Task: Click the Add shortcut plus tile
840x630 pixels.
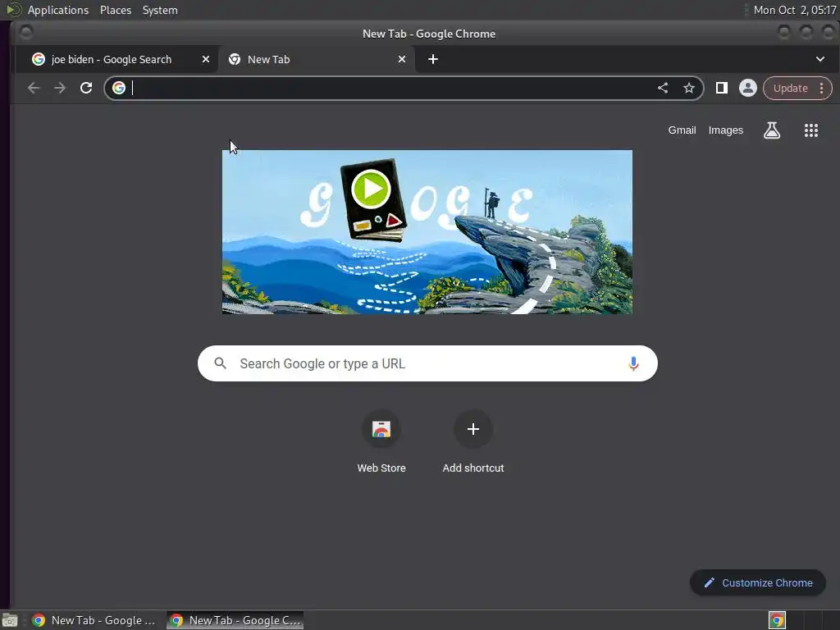Action: click(x=473, y=429)
